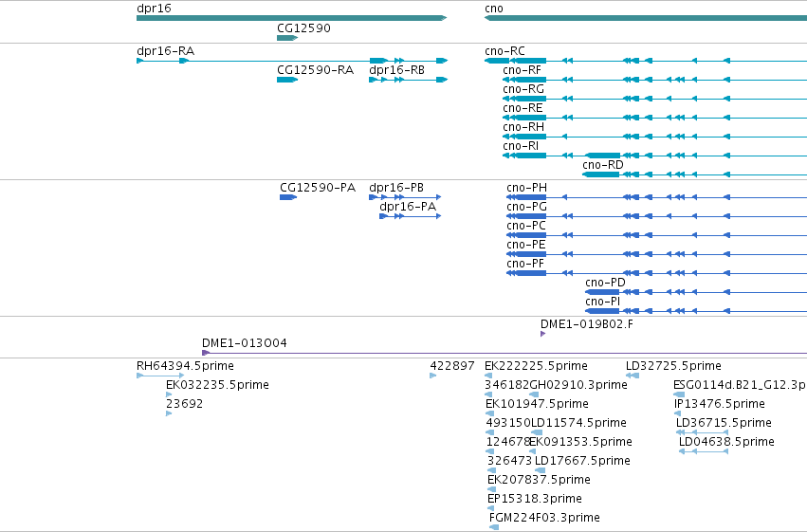Select the dpr16 gene label
This screenshot has width=807, height=532.
154,9
